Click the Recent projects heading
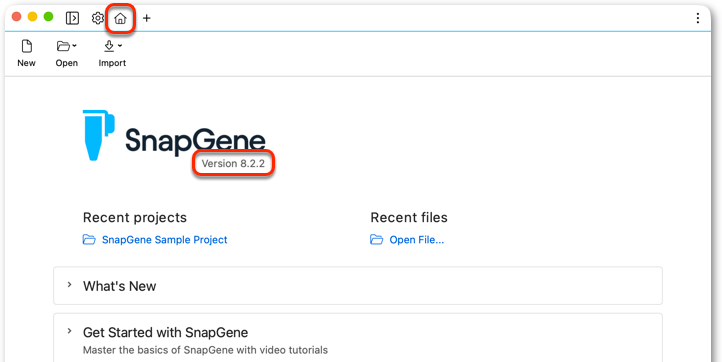722x362 pixels. coord(135,217)
